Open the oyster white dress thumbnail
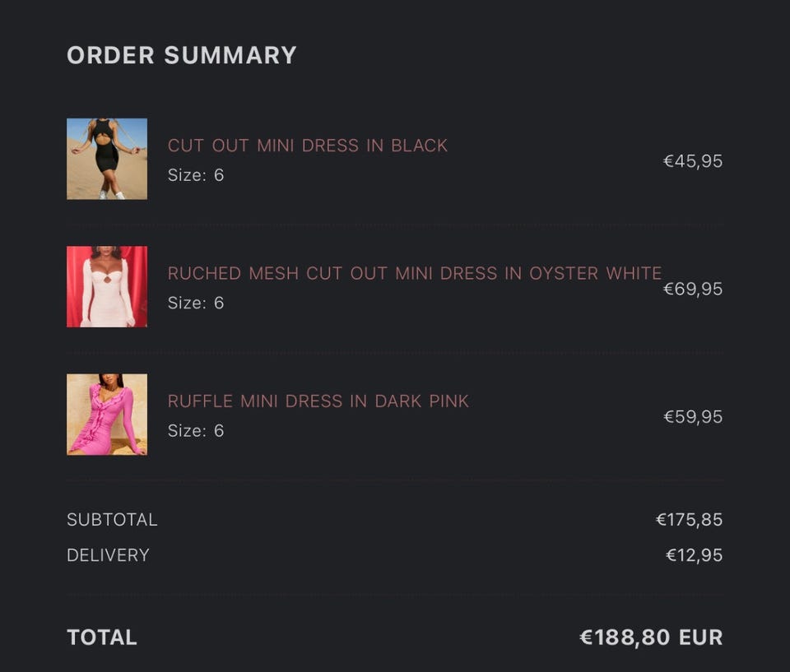 pos(107,286)
